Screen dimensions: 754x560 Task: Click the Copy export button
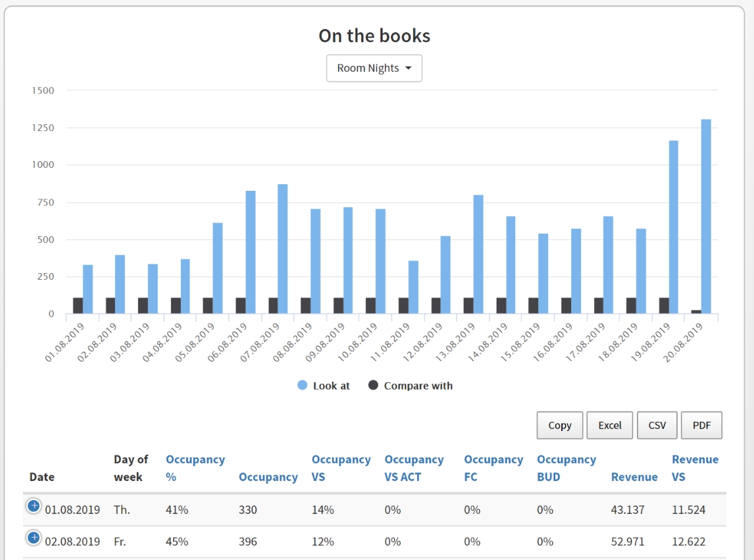(x=559, y=425)
